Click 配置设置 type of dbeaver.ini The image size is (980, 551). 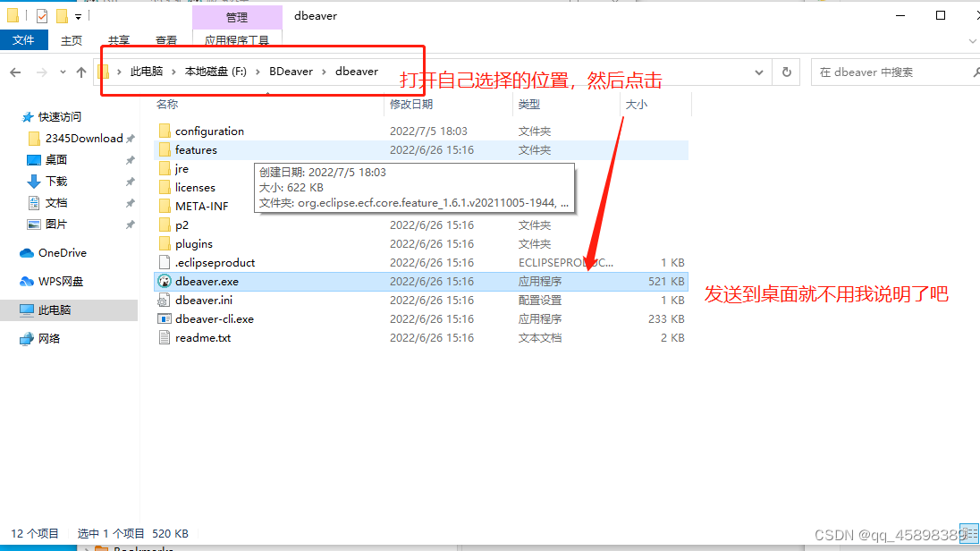pyautogui.click(x=540, y=301)
